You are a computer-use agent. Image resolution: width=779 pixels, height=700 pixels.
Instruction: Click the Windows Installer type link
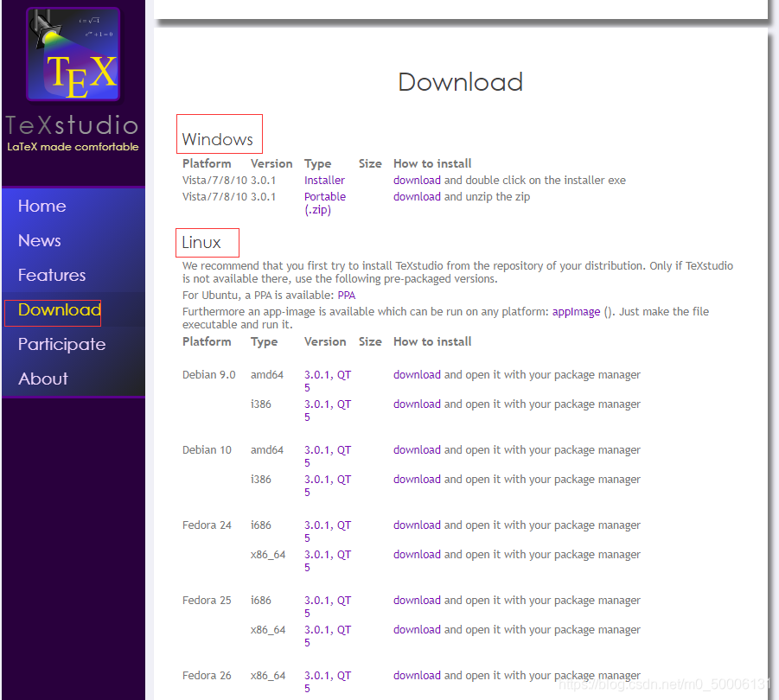[324, 181]
